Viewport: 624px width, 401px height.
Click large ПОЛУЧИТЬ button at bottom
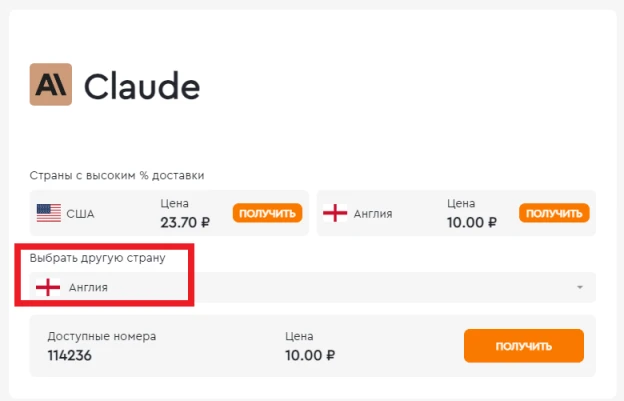[524, 346]
